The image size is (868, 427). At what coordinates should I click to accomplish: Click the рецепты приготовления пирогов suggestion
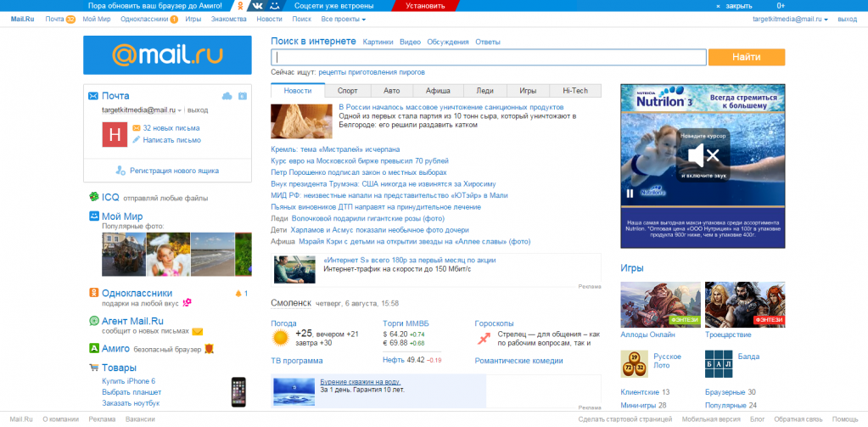click(372, 72)
